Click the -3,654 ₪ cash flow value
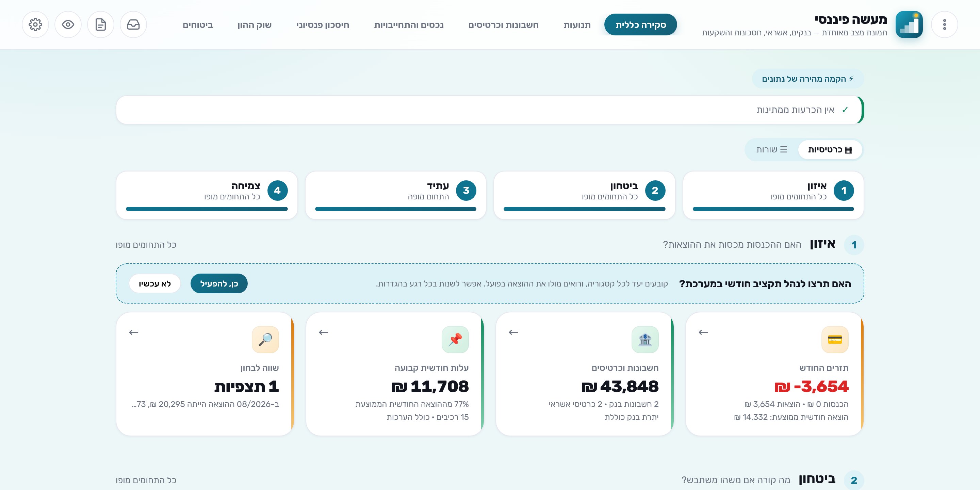980x490 pixels. pos(812,387)
